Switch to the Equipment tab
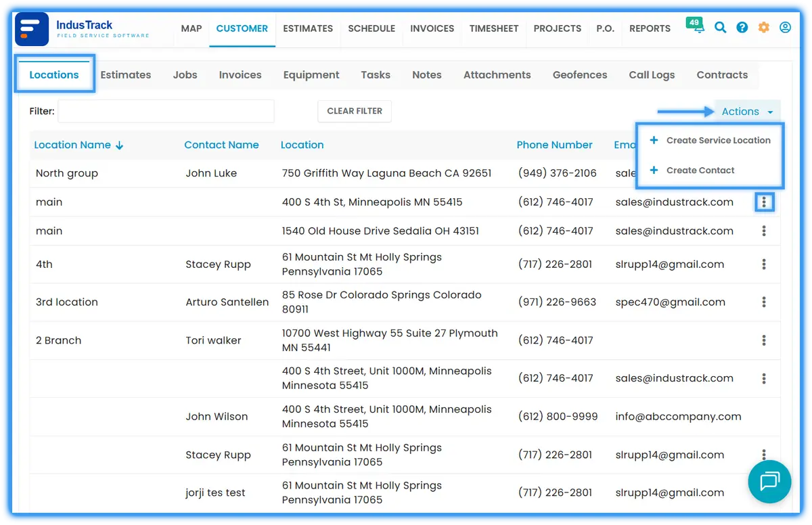 (311, 75)
